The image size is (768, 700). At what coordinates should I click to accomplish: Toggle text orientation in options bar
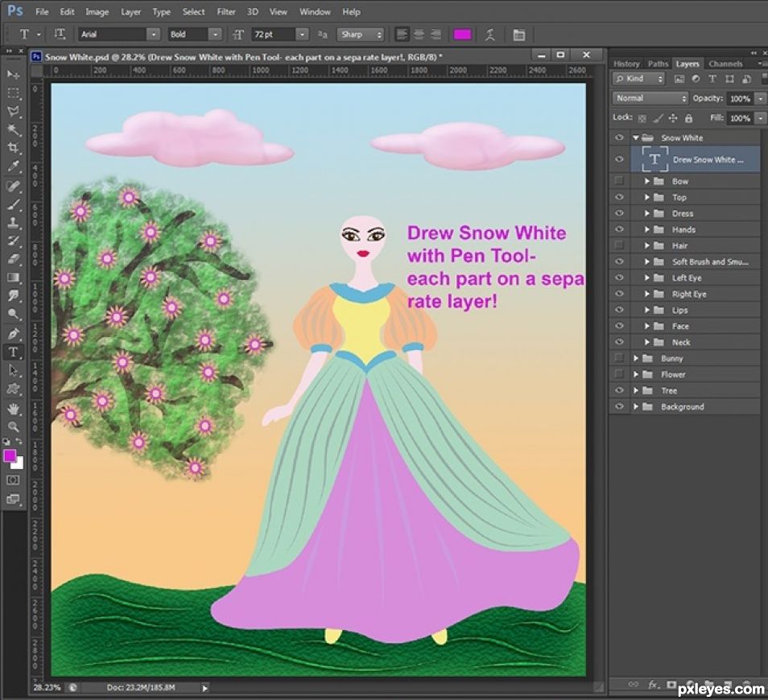pyautogui.click(x=60, y=34)
